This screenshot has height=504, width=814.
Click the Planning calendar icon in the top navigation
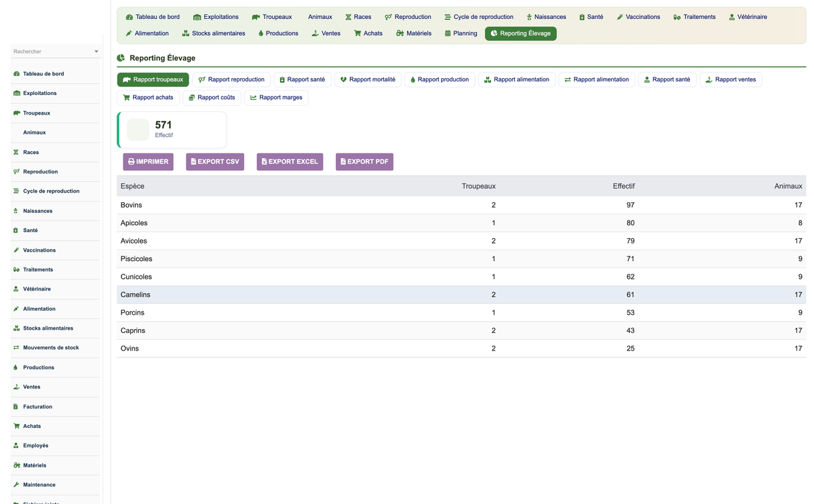[448, 33]
